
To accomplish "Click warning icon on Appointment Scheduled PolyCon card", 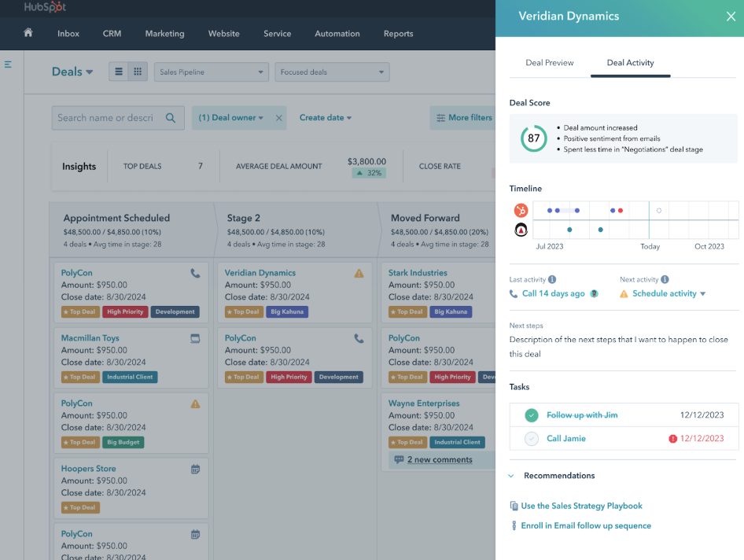I will tap(195, 403).
